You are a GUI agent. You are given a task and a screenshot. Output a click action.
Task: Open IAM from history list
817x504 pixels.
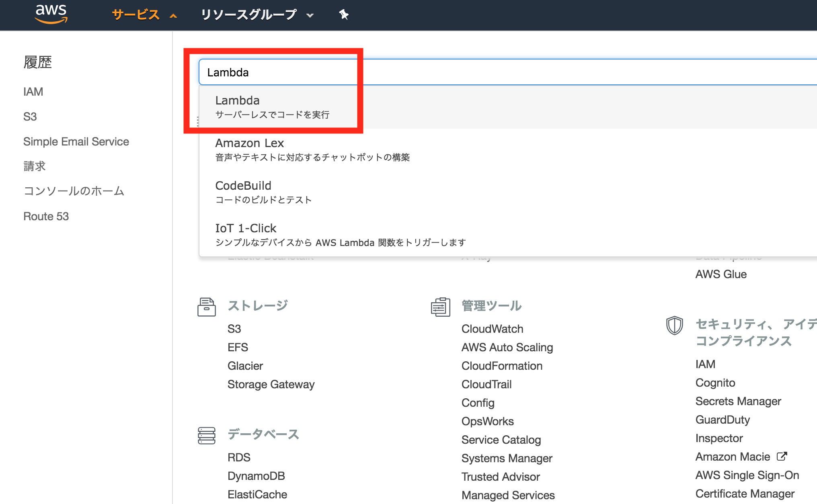click(33, 92)
